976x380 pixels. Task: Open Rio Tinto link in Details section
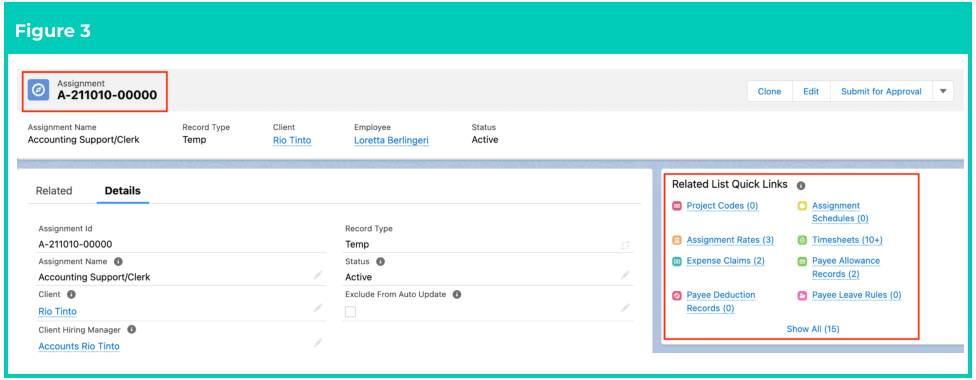[x=58, y=311]
